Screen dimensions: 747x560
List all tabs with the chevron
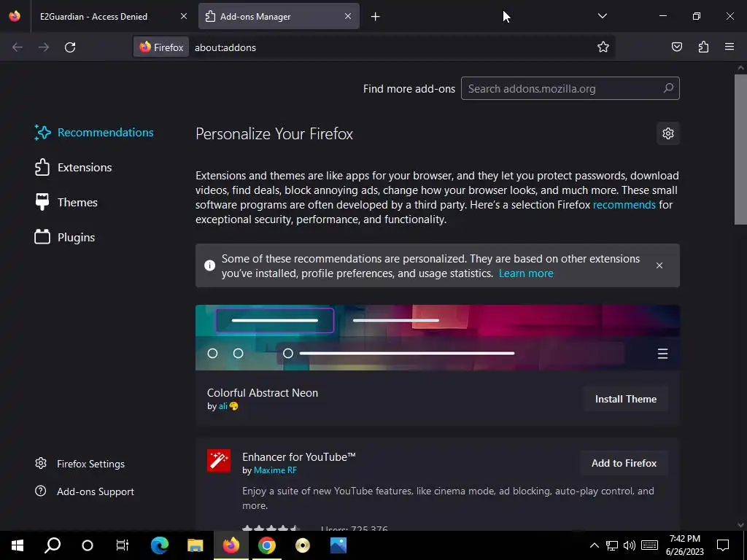(602, 16)
